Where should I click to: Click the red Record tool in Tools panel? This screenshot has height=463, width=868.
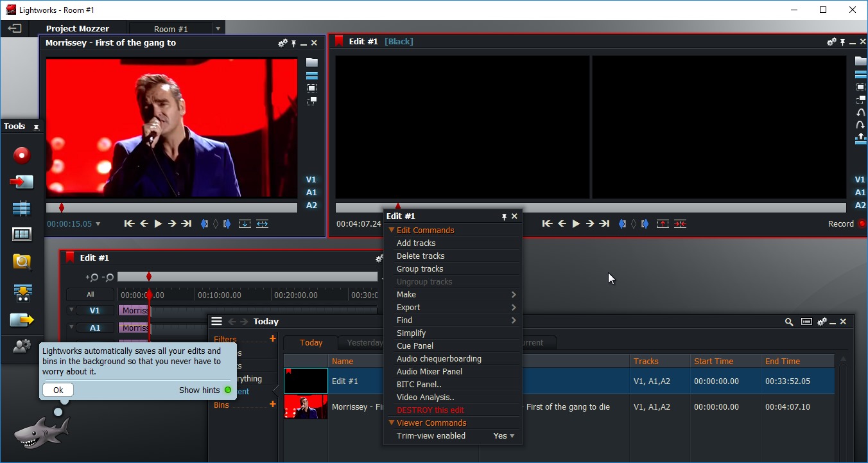click(x=22, y=155)
